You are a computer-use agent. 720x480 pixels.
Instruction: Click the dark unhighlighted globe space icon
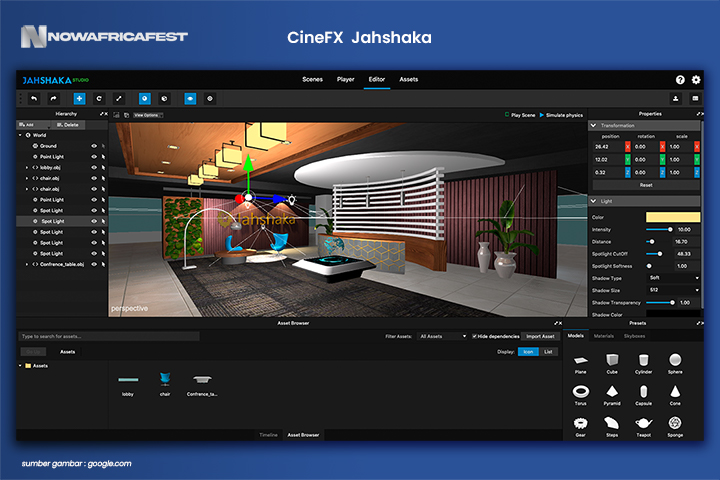click(x=164, y=98)
